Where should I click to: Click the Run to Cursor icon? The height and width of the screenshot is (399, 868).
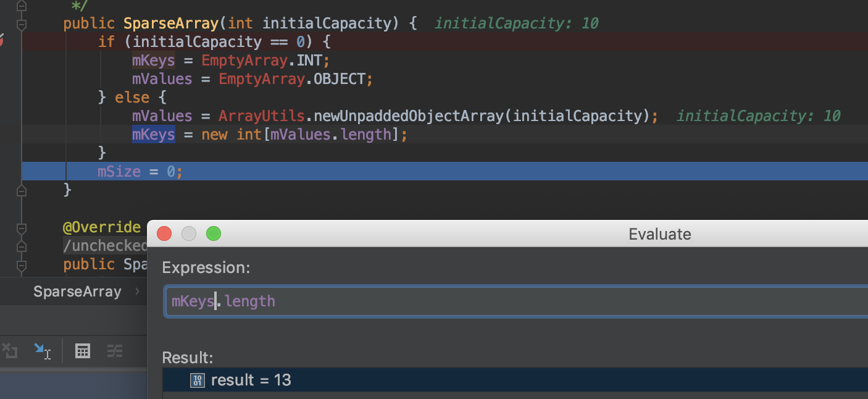42,351
